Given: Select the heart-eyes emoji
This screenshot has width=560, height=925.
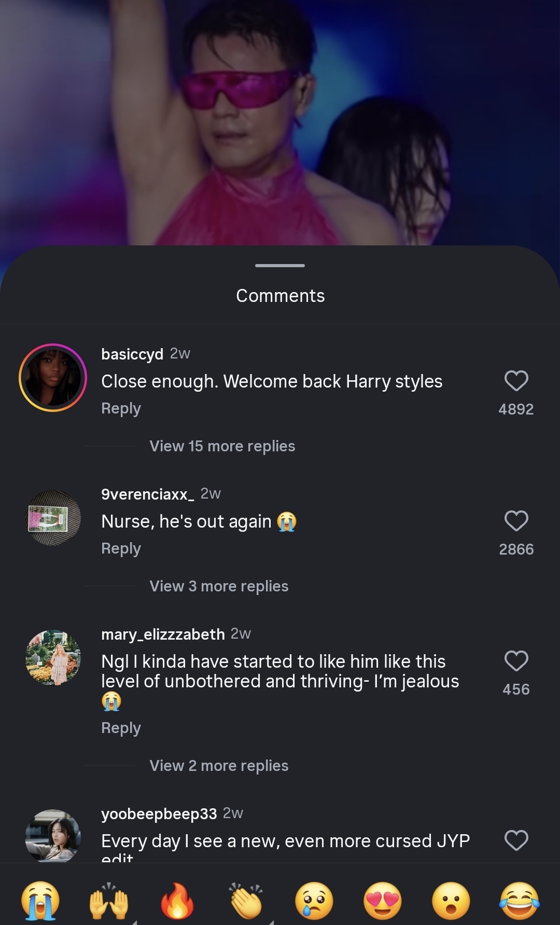Looking at the screenshot, I should [x=383, y=901].
